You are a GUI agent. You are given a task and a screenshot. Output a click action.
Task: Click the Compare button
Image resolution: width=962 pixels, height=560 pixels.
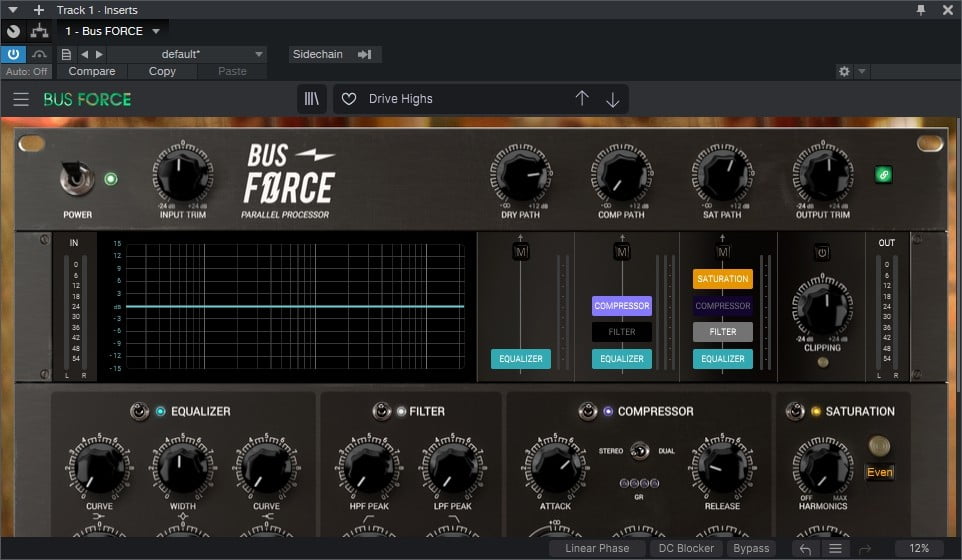92,71
